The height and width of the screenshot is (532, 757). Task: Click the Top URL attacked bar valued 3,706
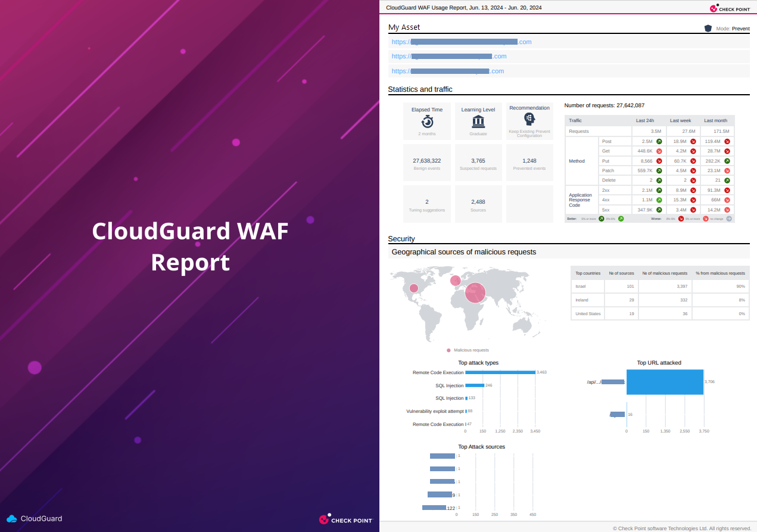(x=665, y=382)
